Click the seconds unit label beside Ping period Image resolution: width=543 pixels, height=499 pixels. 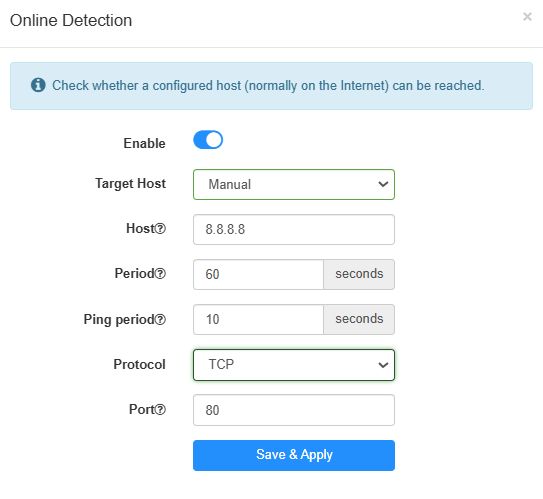click(x=359, y=319)
